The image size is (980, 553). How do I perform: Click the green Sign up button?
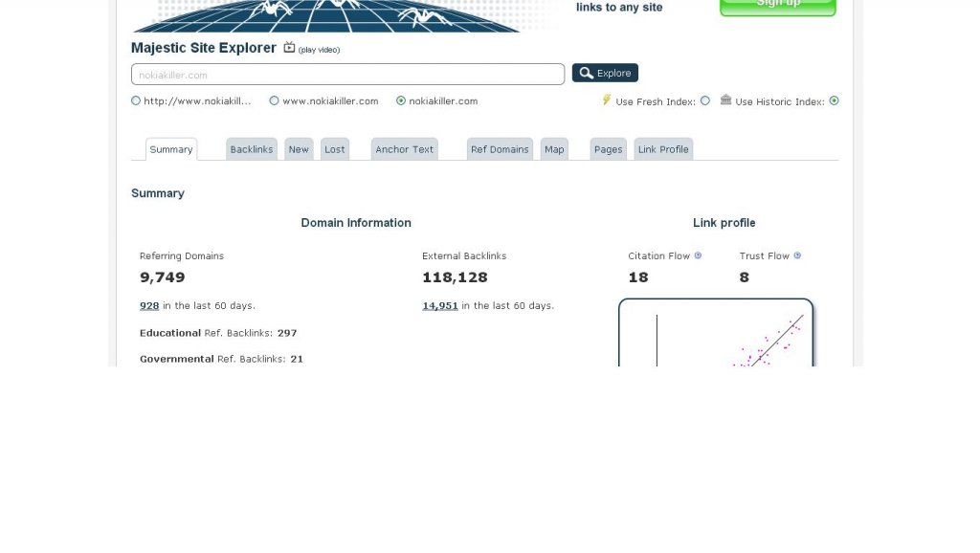pos(778,7)
